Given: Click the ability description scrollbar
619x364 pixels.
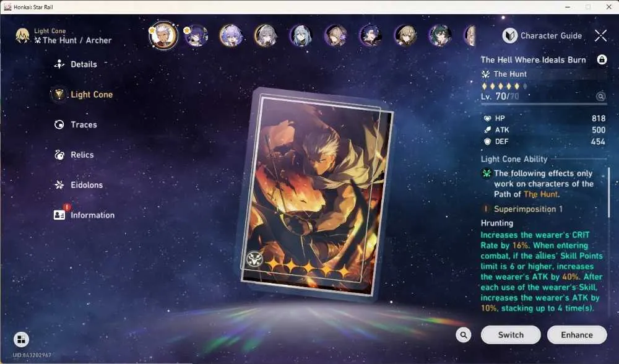Looking at the screenshot, I should tap(608, 193).
